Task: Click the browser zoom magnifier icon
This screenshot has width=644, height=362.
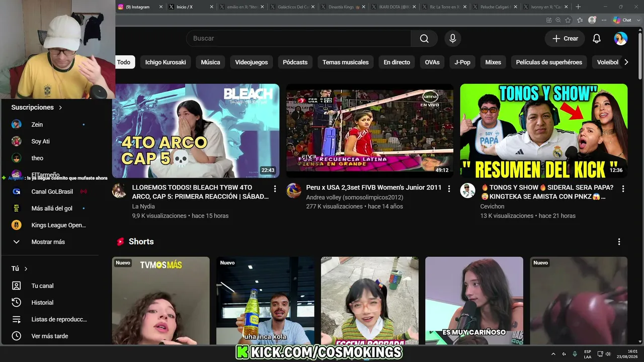Action: [558, 20]
